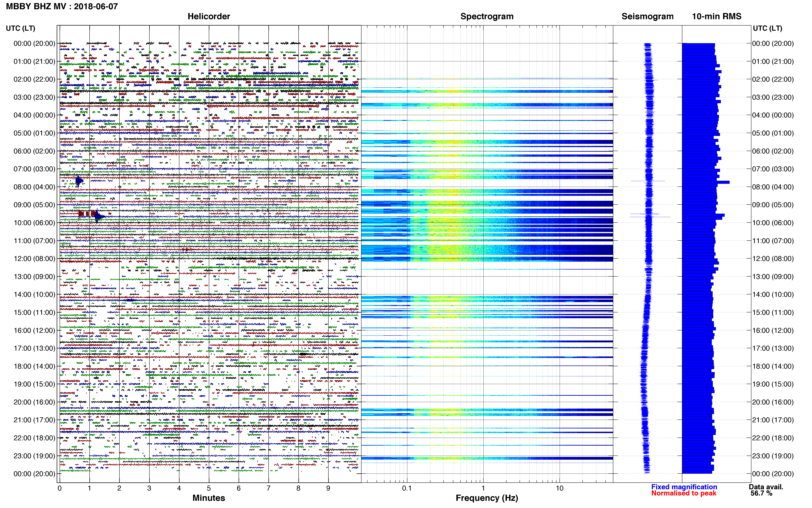The image size is (812, 508).
Task: Click left time label '20:00 (16:00)'
Action: click(x=34, y=402)
